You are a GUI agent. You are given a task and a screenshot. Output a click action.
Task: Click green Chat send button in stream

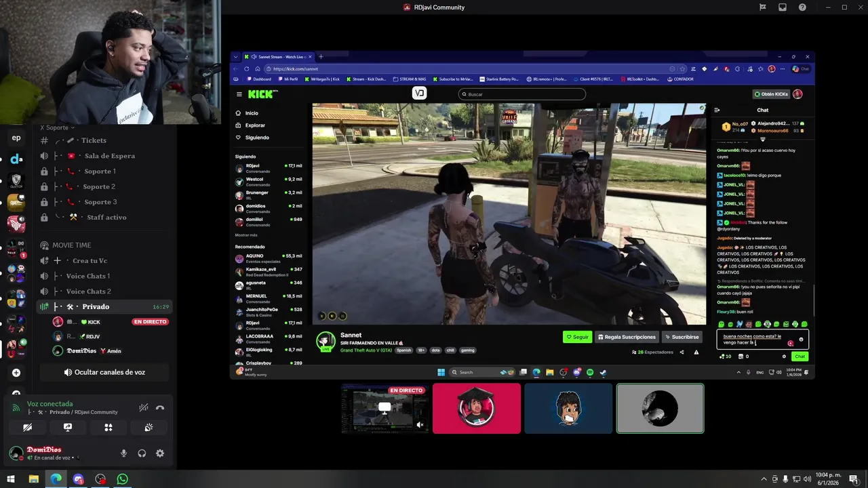(800, 357)
